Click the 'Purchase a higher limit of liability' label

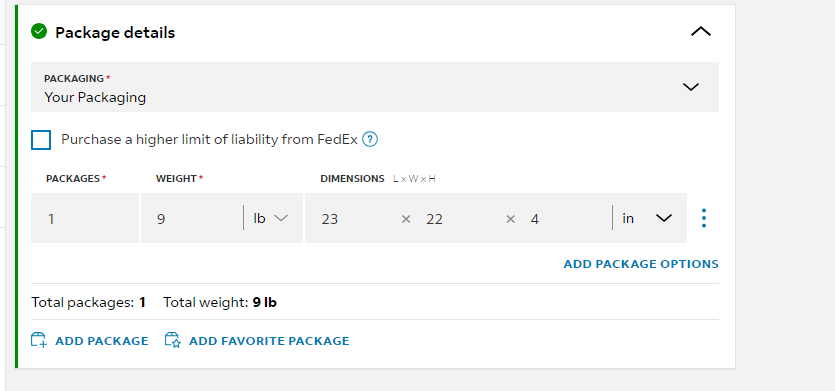click(209, 140)
